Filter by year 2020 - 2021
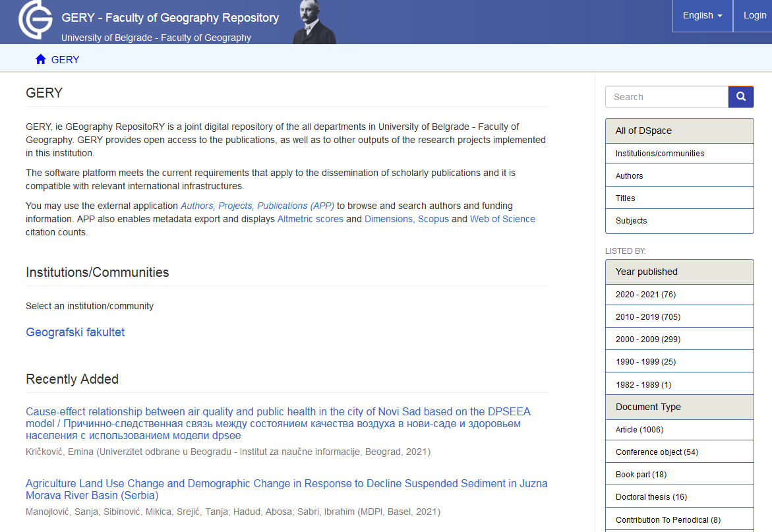The width and height of the screenshot is (772, 532). click(645, 295)
